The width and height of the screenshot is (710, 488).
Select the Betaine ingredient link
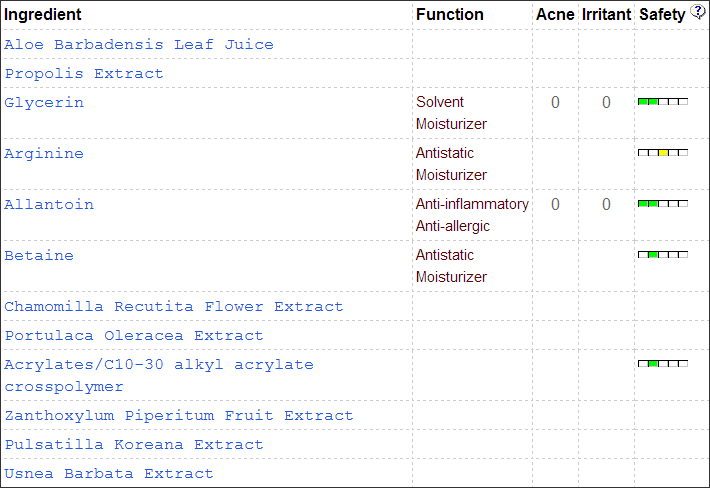point(39,256)
